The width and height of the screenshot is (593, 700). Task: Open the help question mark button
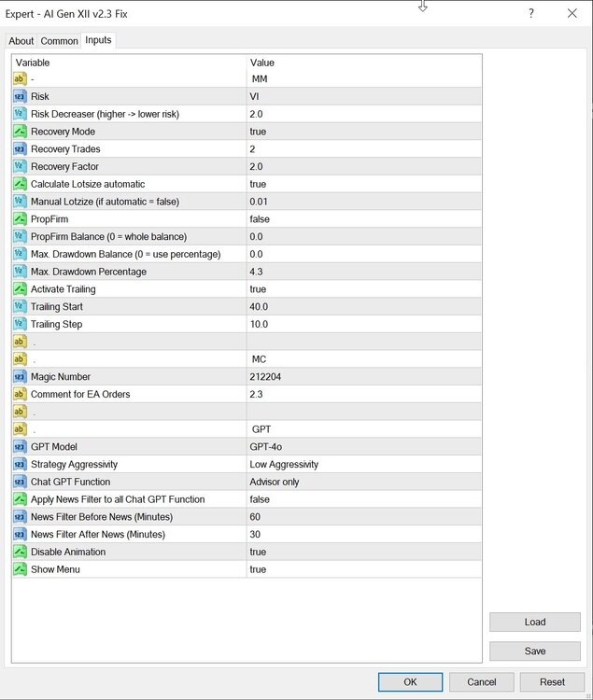(531, 13)
